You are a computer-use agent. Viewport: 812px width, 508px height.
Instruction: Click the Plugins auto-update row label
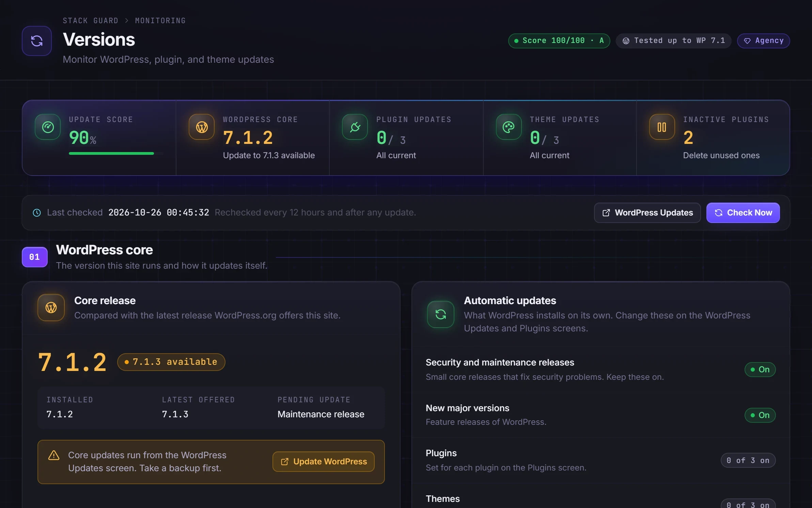[441, 453]
